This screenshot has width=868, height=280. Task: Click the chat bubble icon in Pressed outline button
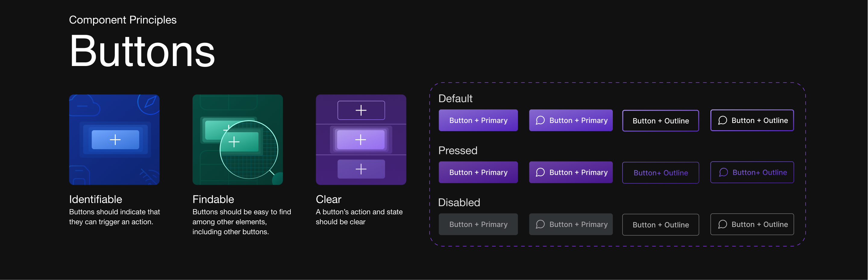coord(723,172)
